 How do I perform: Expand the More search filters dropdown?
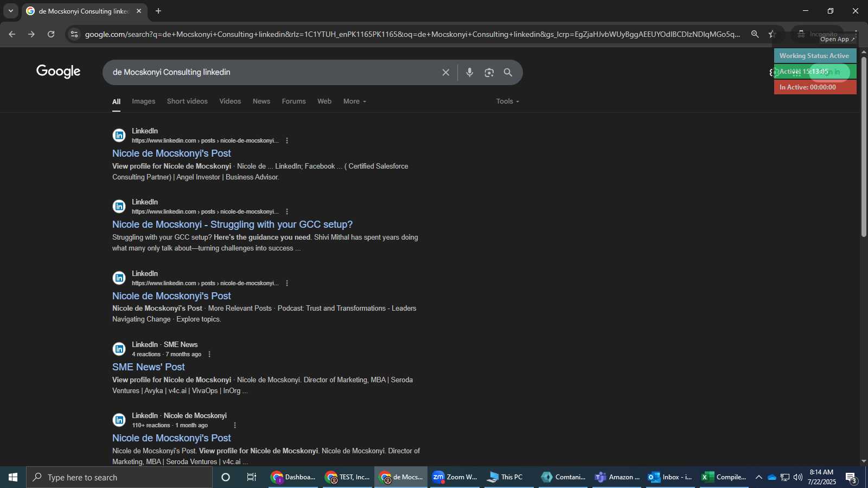[x=355, y=101]
